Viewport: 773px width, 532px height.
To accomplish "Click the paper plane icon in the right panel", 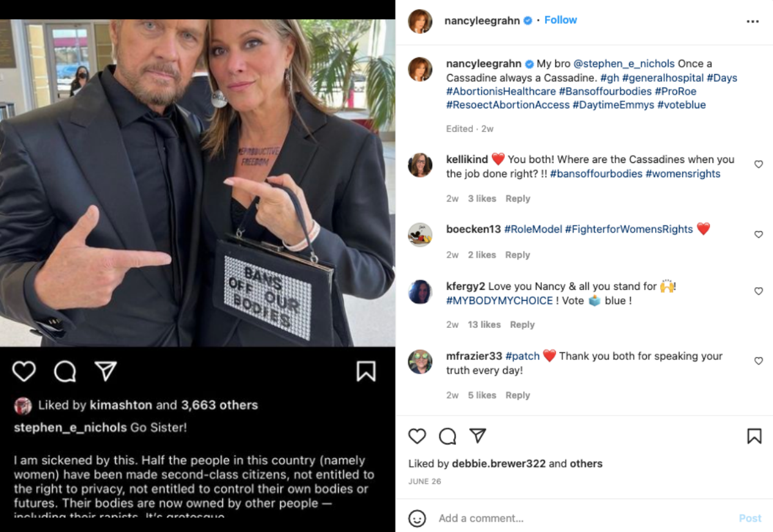I will [x=477, y=437].
